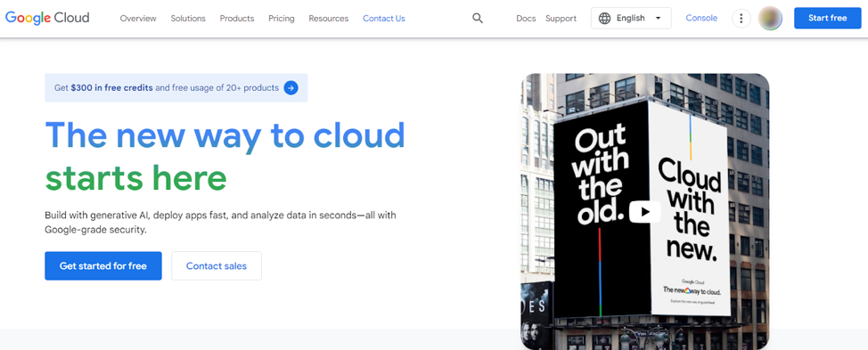Open the user account avatar

tap(770, 18)
